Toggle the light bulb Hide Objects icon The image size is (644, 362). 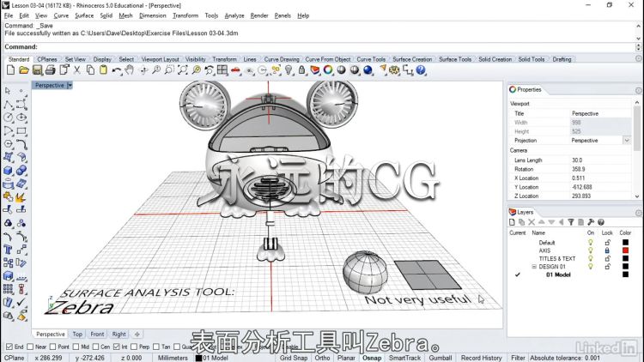tap(289, 70)
